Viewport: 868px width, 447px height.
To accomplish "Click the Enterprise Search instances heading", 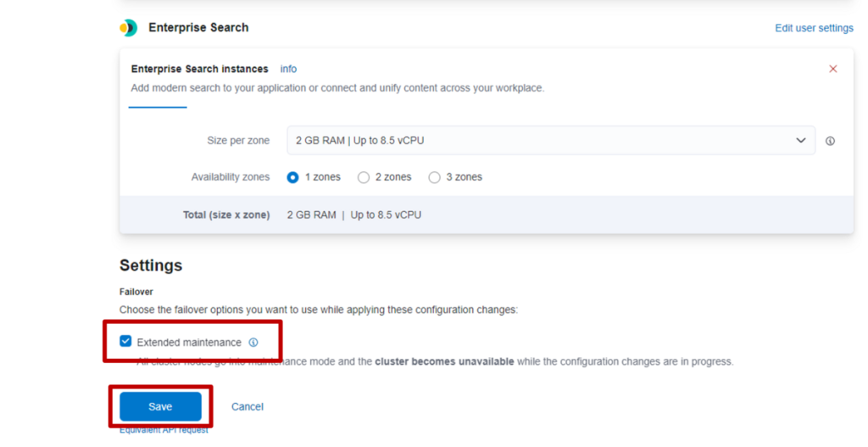I will (199, 69).
